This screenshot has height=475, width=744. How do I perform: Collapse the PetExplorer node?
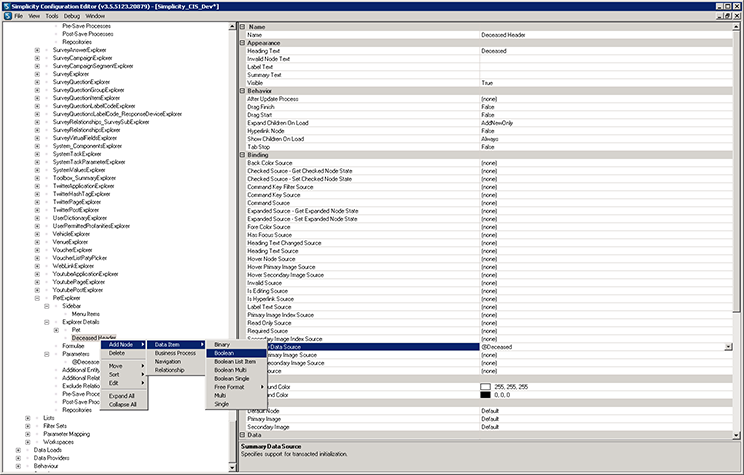tap(37, 298)
